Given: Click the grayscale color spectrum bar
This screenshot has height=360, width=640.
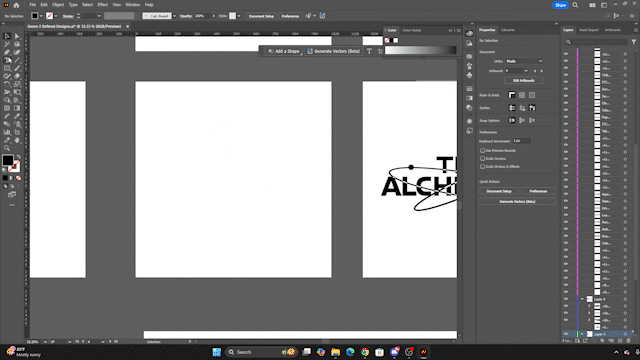Looking at the screenshot, I should point(420,50).
